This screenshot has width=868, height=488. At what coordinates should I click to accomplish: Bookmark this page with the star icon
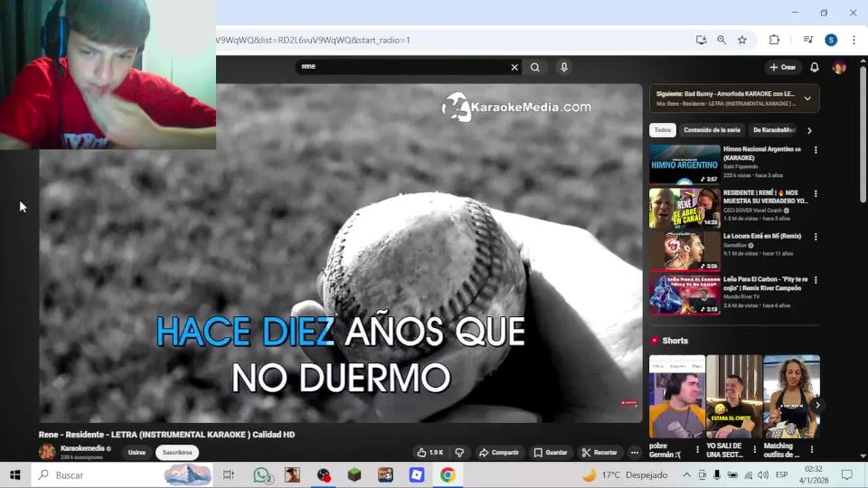[743, 40]
